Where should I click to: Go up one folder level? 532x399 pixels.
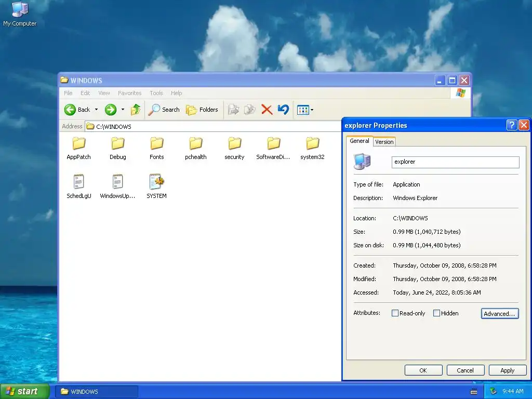click(x=136, y=110)
